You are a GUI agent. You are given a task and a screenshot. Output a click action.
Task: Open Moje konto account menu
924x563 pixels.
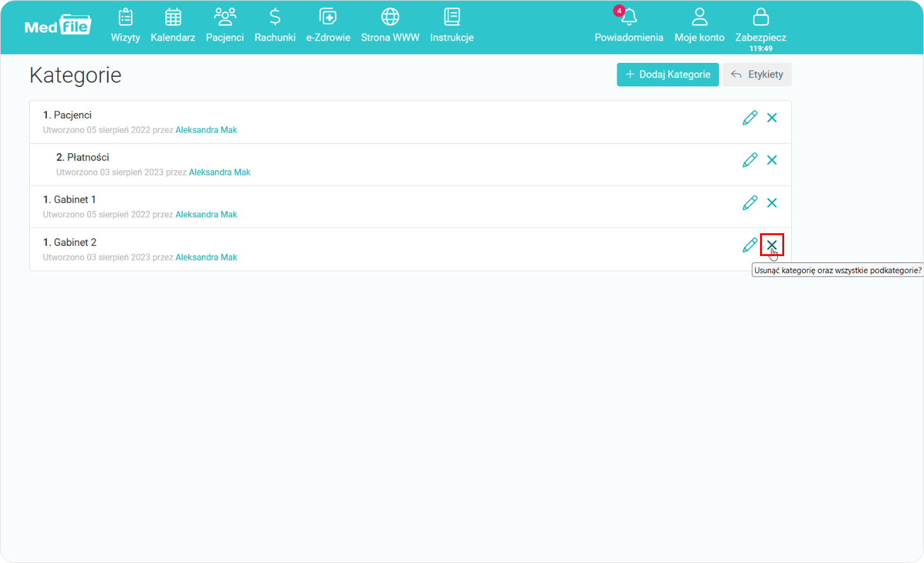pyautogui.click(x=700, y=26)
